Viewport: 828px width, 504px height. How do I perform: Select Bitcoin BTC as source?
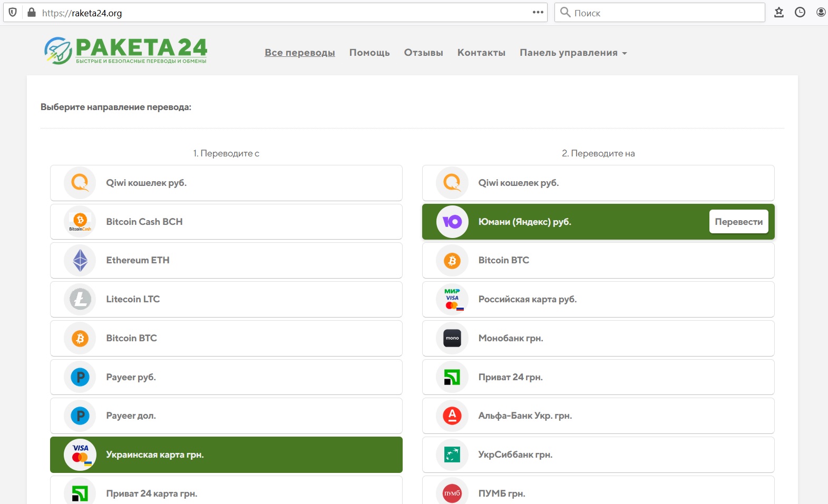[226, 338]
